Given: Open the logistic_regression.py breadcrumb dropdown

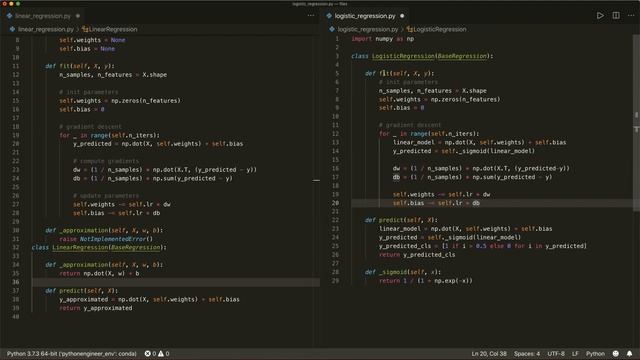Looking at the screenshot, I should (x=368, y=29).
